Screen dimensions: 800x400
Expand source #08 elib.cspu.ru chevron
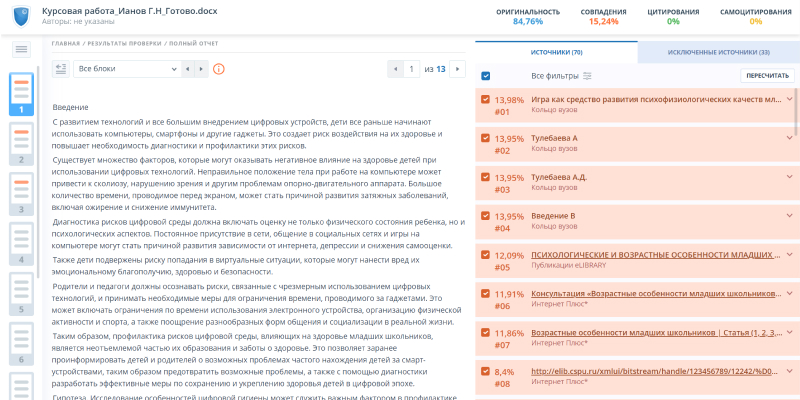coord(789,371)
